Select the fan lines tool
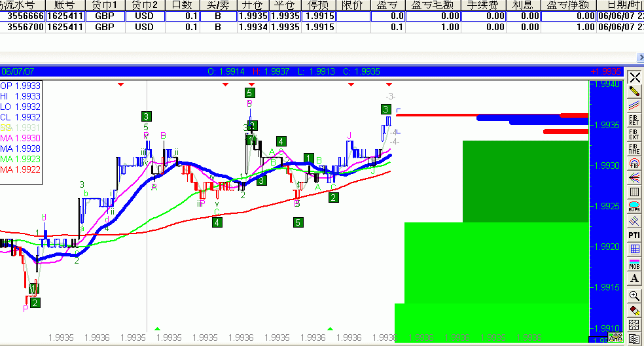 tap(635, 178)
